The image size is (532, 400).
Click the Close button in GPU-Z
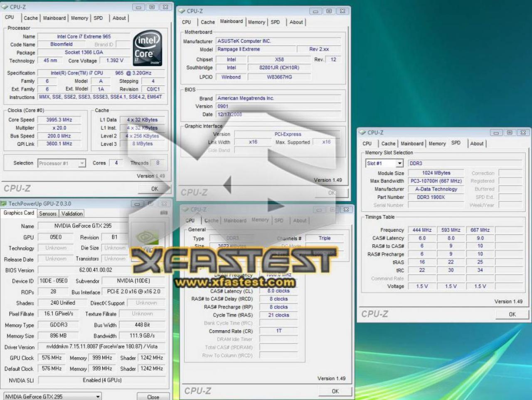click(153, 397)
